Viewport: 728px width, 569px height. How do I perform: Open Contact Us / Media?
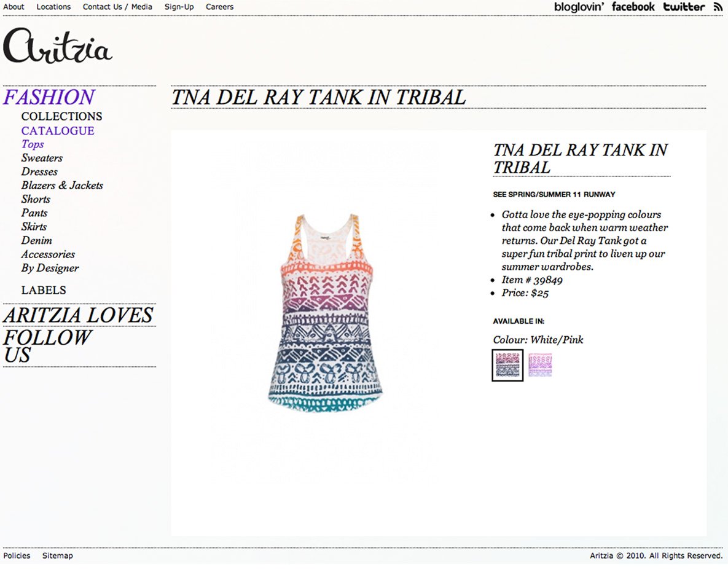117,7
